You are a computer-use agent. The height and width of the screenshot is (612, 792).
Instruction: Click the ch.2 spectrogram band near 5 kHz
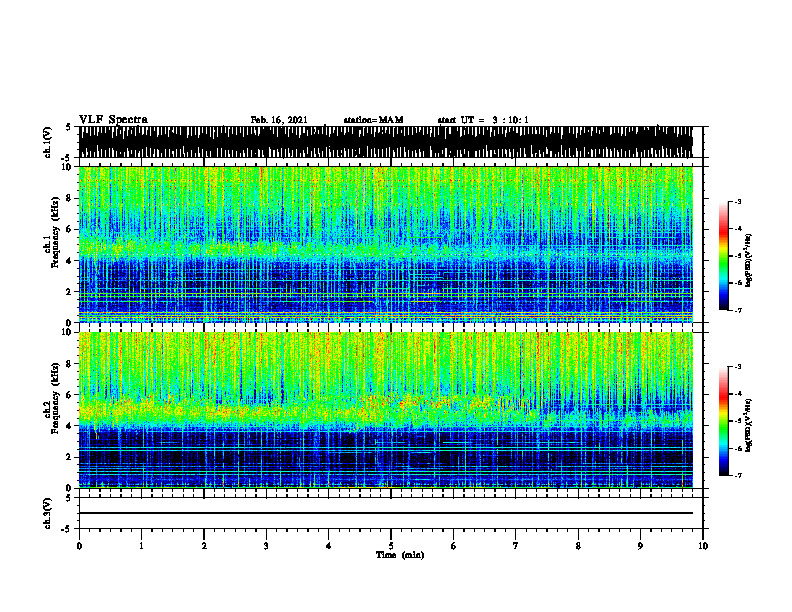[x=385, y=409]
